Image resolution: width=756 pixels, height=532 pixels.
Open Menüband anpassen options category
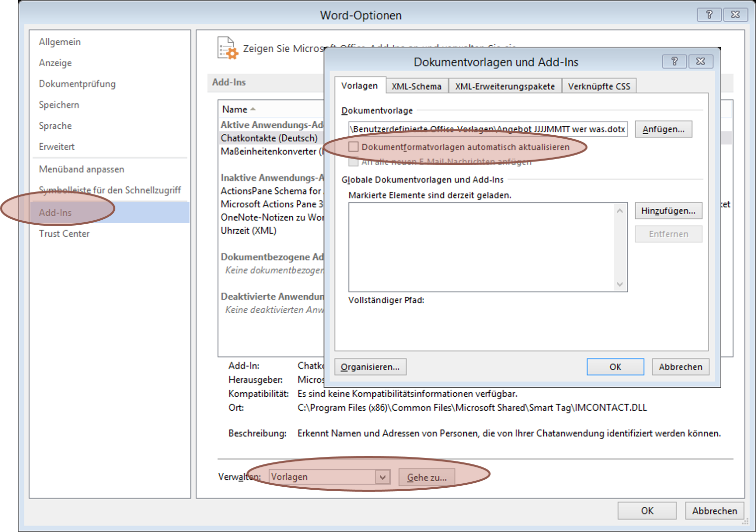coord(82,169)
